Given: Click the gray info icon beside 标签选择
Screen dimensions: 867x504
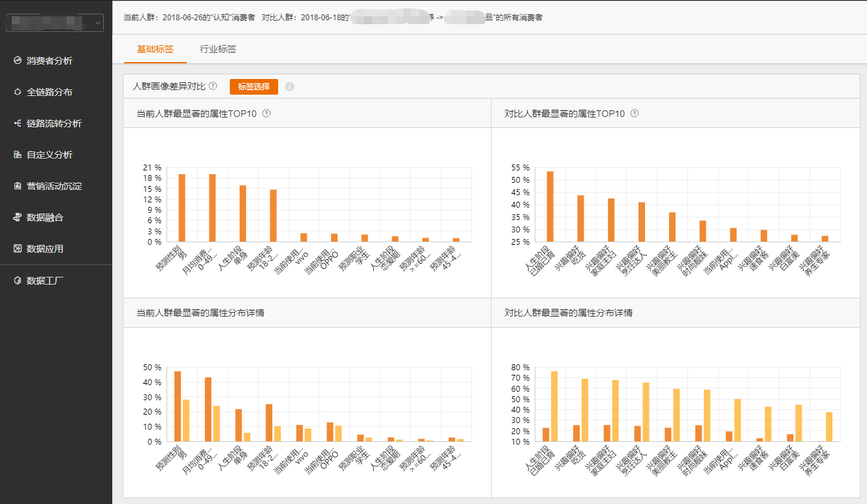Looking at the screenshot, I should (x=290, y=86).
